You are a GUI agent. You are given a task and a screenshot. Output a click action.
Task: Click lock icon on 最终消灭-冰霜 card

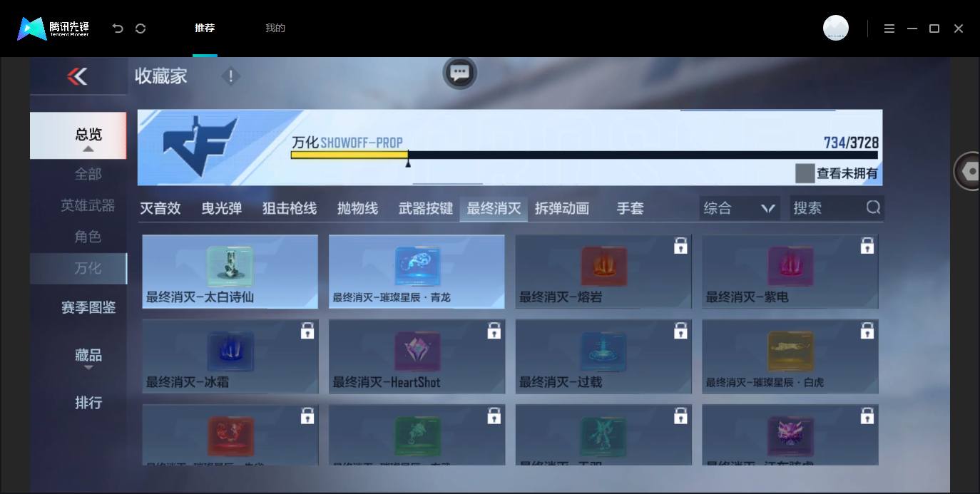[307, 331]
